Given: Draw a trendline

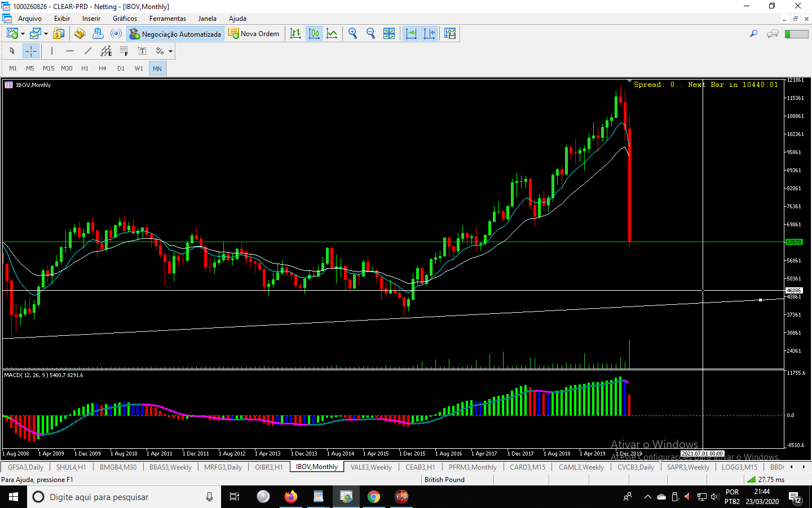Looking at the screenshot, I should point(88,51).
